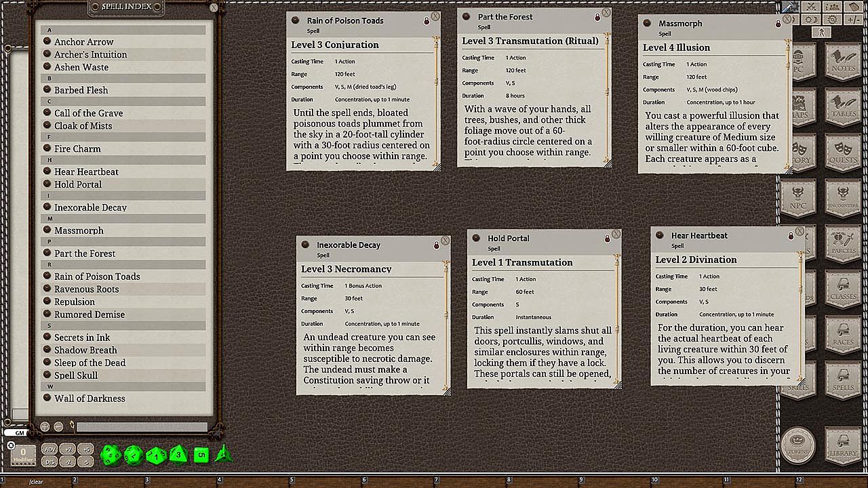Image resolution: width=868 pixels, height=488 pixels.
Task: Toggle the -5 modifier button
Action: (85, 462)
